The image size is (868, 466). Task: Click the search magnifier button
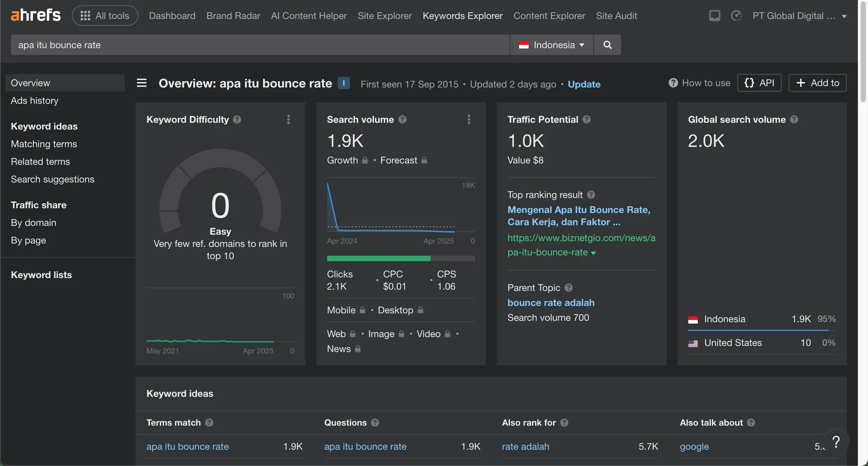click(607, 45)
